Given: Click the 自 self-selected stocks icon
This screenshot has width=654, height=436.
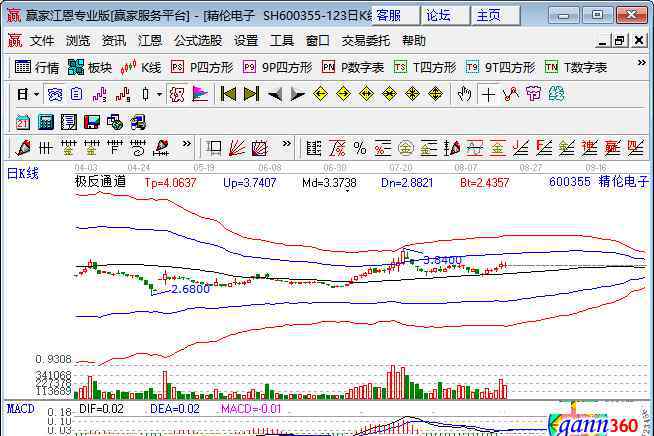Looking at the screenshot, I should click(x=76, y=94).
